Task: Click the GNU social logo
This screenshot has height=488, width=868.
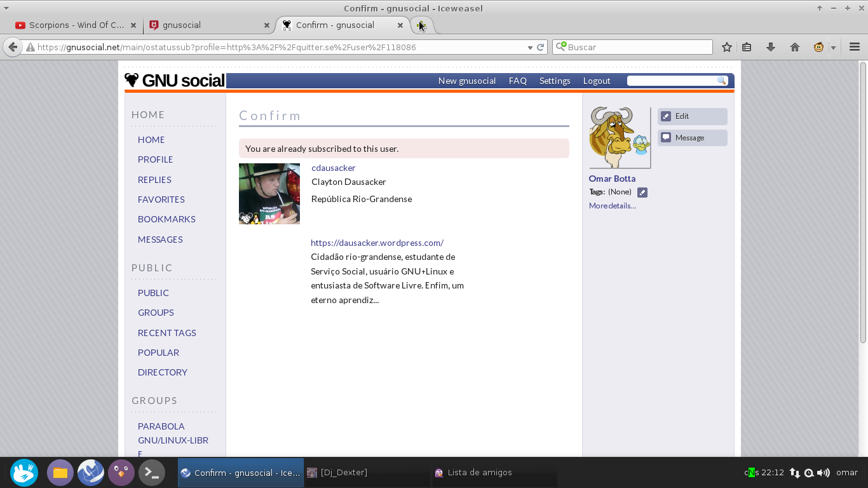Action: click(x=175, y=81)
